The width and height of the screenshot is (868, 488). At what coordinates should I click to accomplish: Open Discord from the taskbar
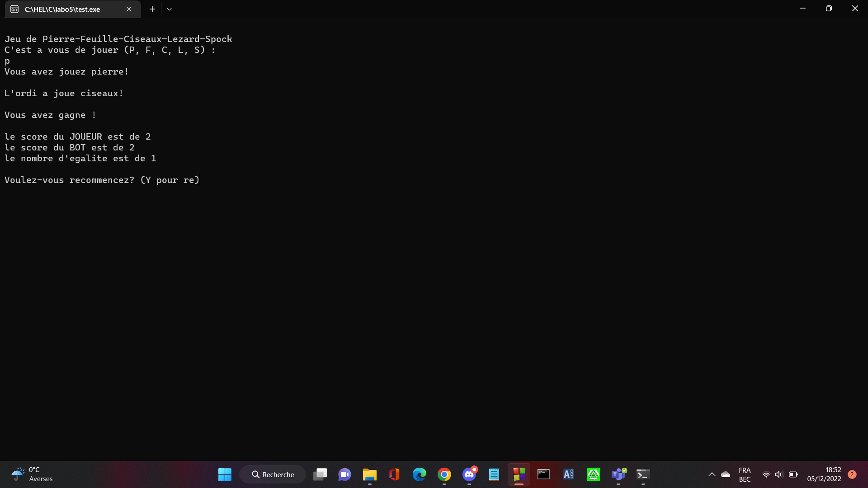coord(469,474)
